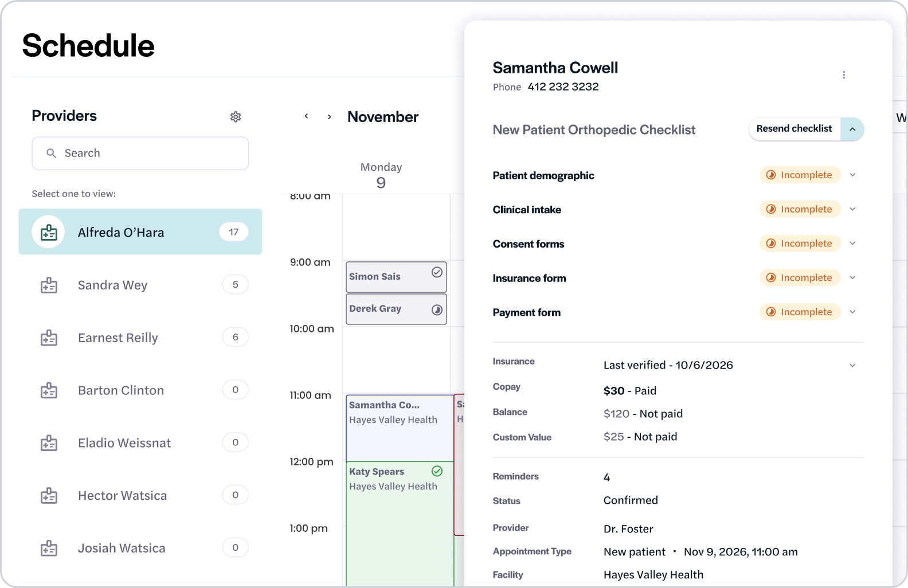The height and width of the screenshot is (588, 908).
Task: Select provider Sandra Wey
Action: (140, 285)
